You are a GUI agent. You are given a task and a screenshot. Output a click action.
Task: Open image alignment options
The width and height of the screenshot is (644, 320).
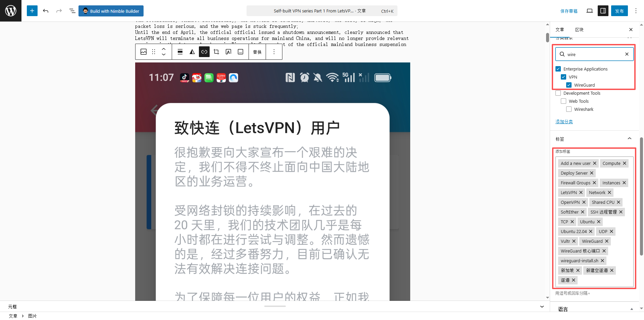click(x=180, y=52)
